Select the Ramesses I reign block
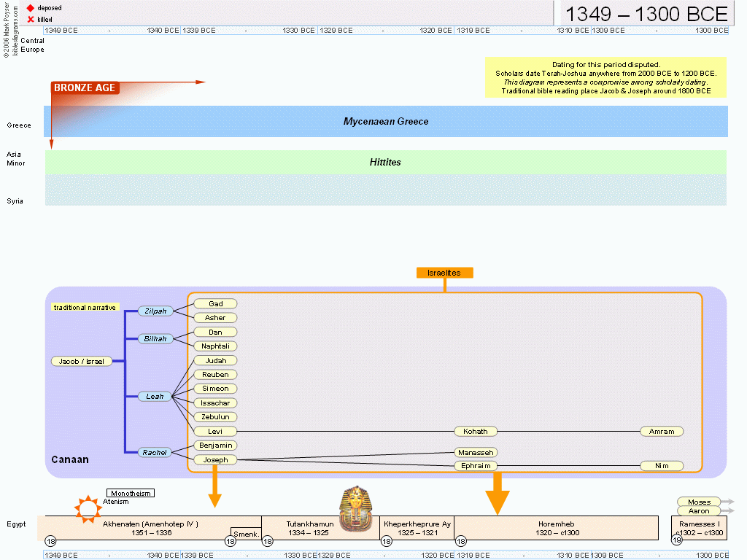 (x=699, y=528)
